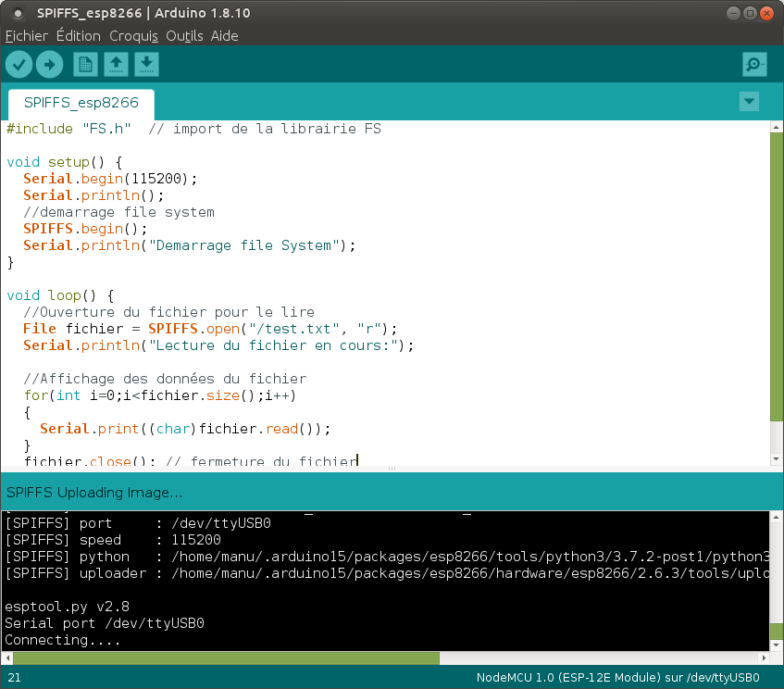
Task: Open the Outils menu
Action: tap(184, 36)
